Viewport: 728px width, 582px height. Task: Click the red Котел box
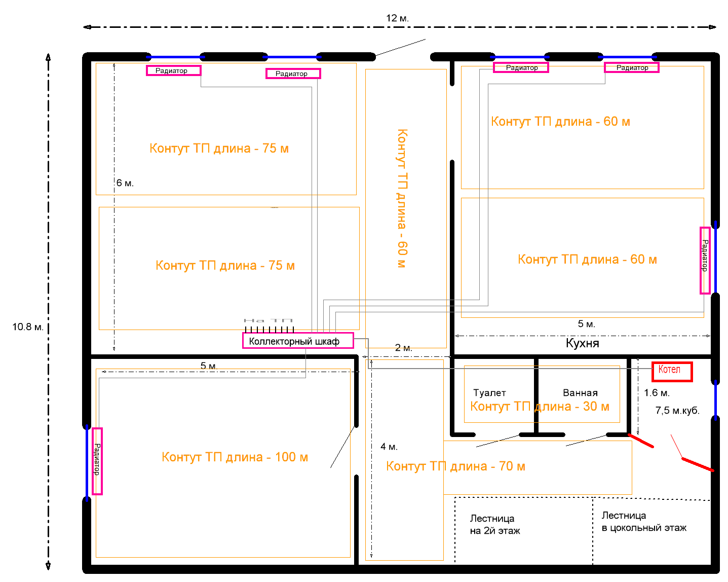672,372
